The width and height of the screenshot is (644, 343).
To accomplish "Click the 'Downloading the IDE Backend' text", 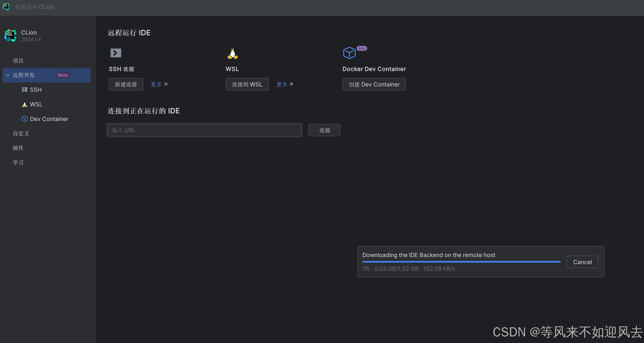I will [429, 255].
